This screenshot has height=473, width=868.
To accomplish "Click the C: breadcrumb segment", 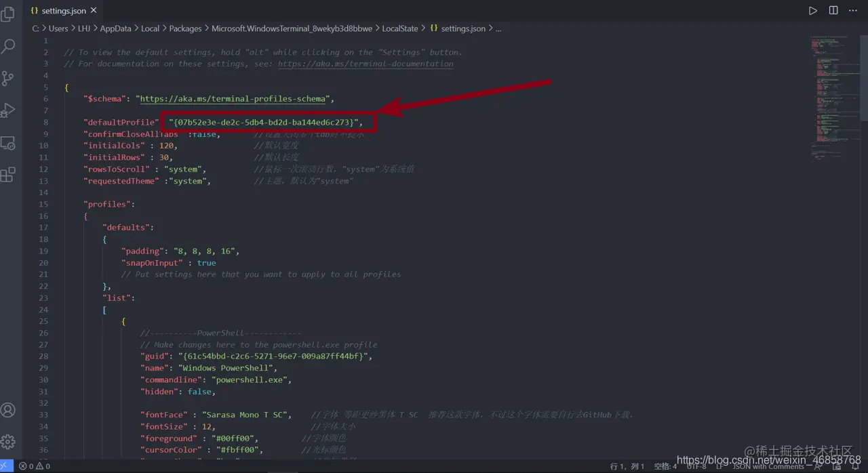I will (x=35, y=28).
